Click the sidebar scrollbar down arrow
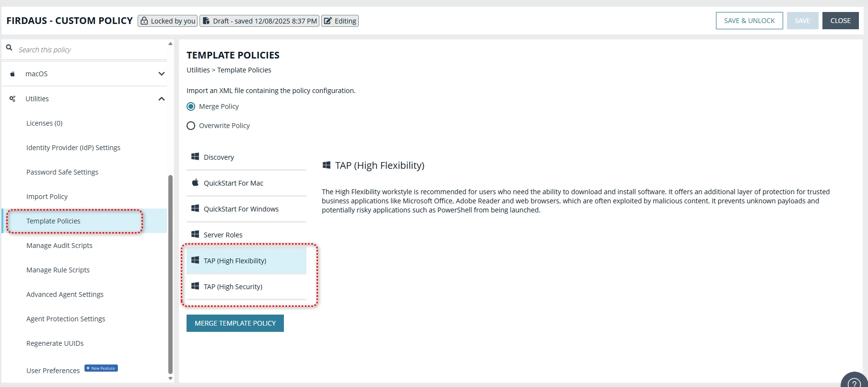This screenshot has height=387, width=868. (x=170, y=378)
